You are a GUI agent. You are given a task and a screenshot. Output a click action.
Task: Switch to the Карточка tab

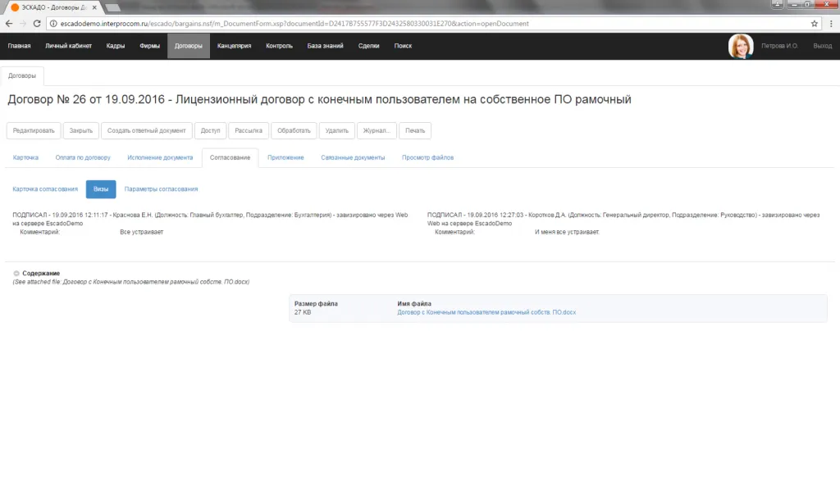pyautogui.click(x=25, y=157)
